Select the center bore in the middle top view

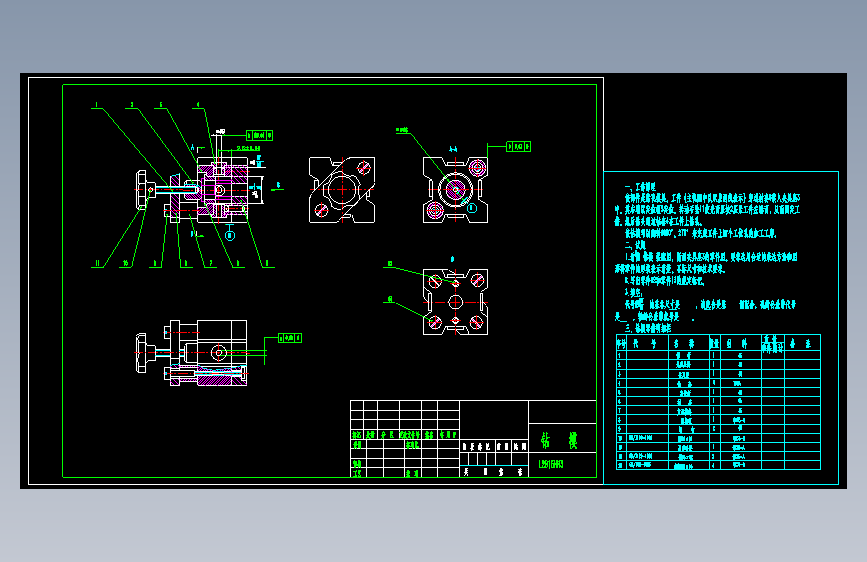click(342, 189)
